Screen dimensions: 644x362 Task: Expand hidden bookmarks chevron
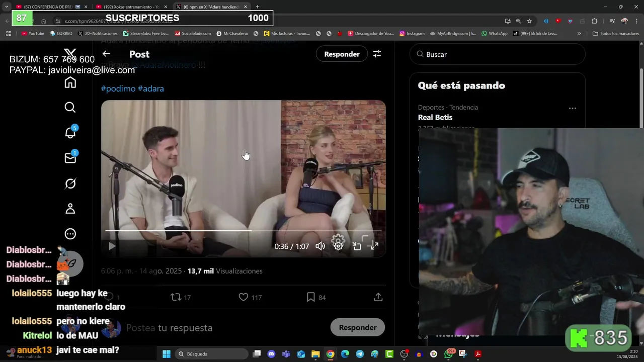[579, 33]
